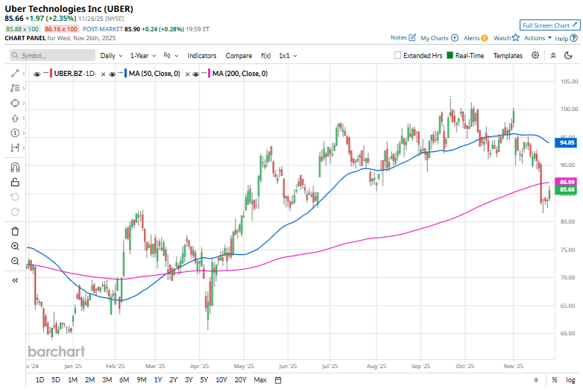Switch to dark mode moon icon
This screenshot has height=392, width=583.
coord(571,55)
